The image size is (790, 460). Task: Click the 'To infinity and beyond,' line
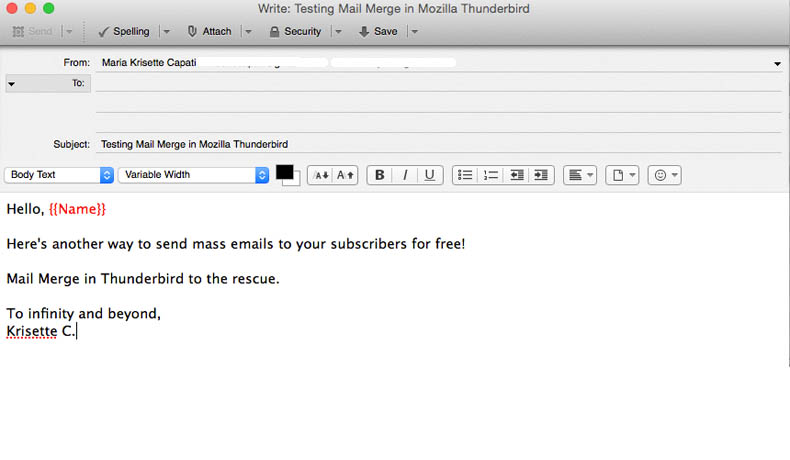(83, 314)
